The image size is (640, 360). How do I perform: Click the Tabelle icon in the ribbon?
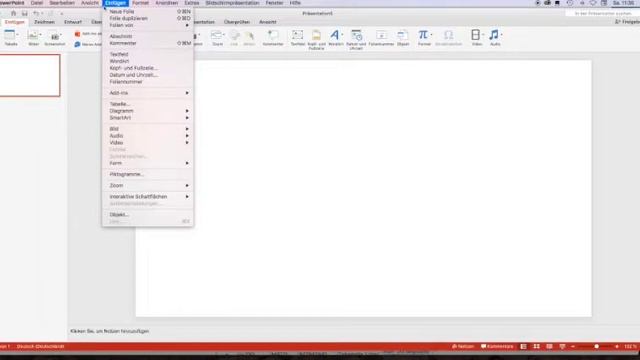point(10,36)
